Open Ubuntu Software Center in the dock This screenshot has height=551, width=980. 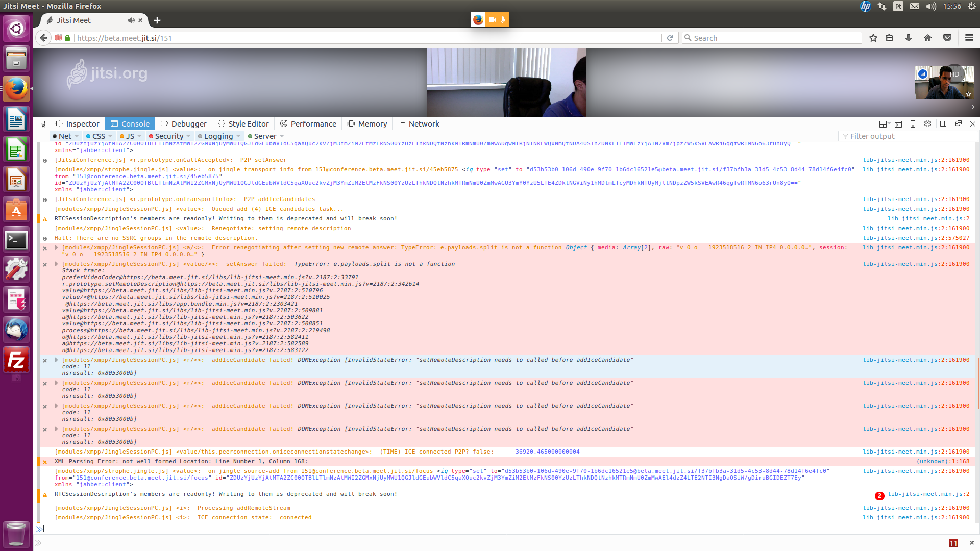pyautogui.click(x=16, y=210)
